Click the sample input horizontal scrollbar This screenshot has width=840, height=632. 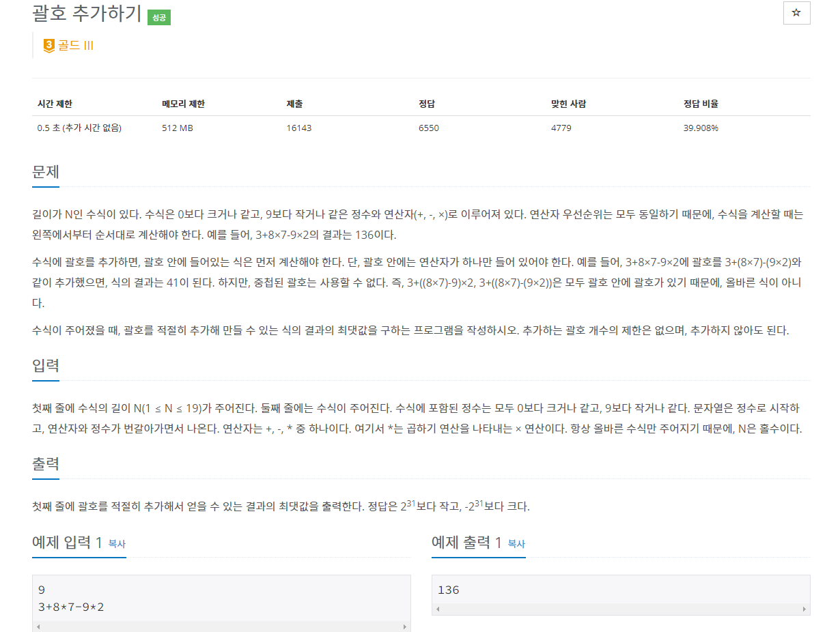pos(221,626)
